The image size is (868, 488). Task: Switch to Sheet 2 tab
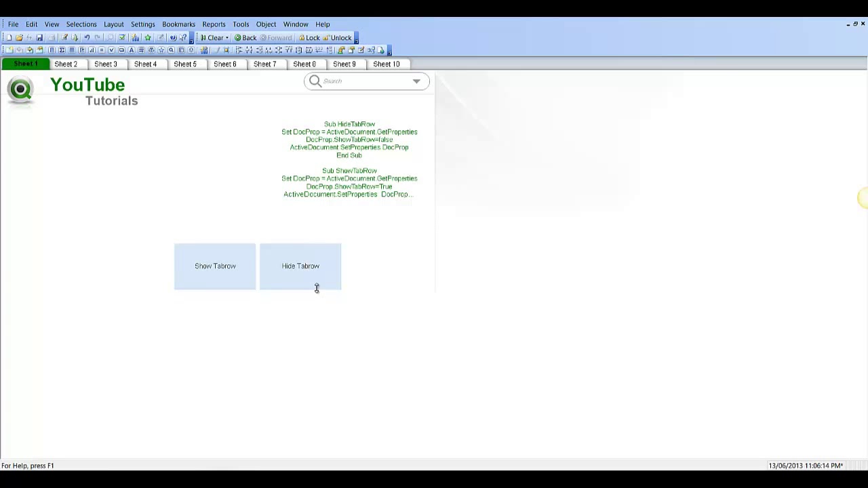[x=66, y=64]
